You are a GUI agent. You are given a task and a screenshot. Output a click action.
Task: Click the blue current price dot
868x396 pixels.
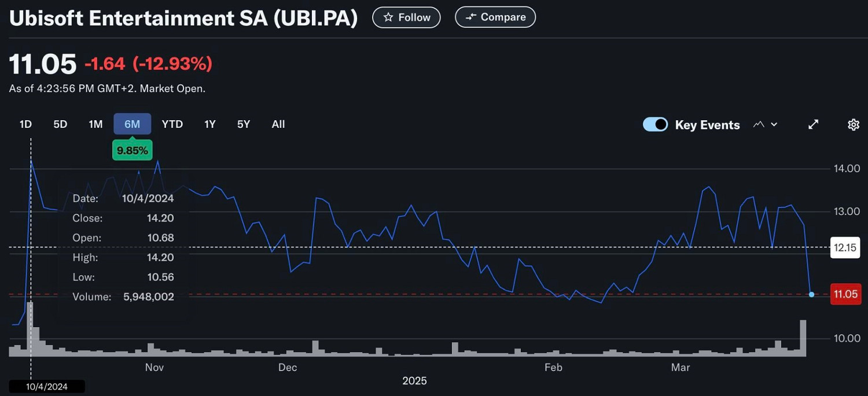(811, 294)
